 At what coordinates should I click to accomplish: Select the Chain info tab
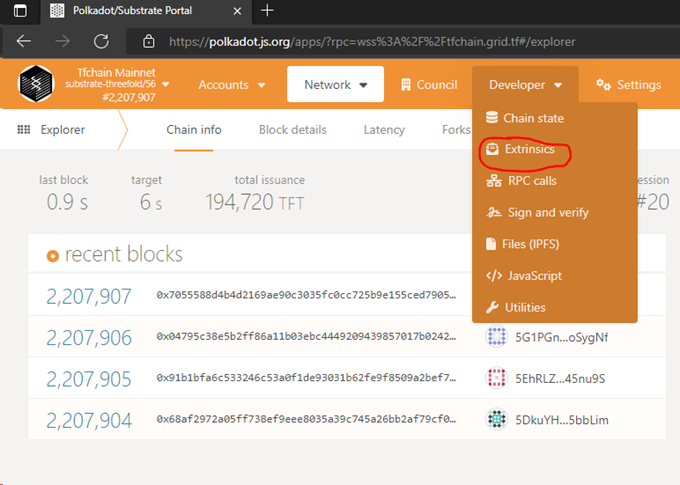(194, 130)
